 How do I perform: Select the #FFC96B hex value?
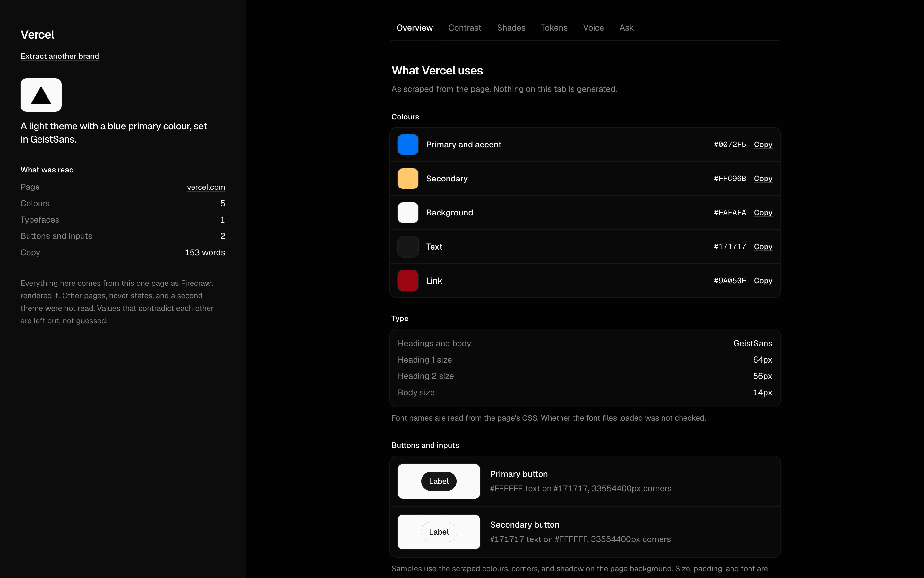point(730,179)
